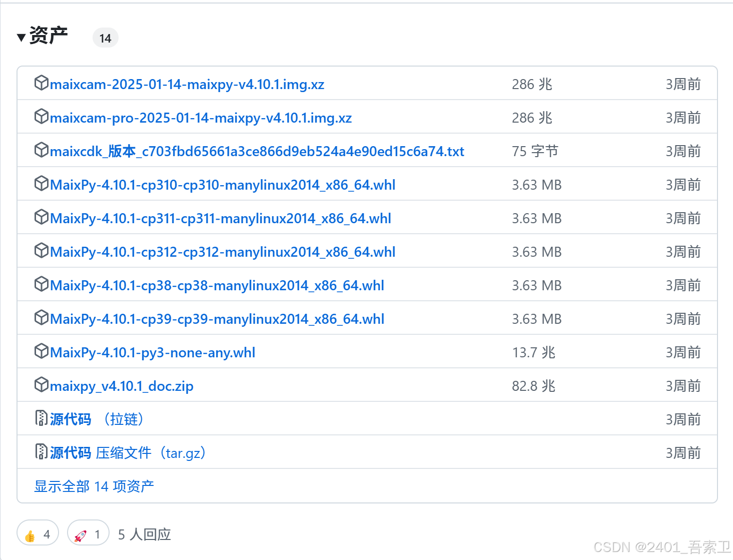This screenshot has height=560, width=733.
Task: Click package icon beside py3-none-any wheel
Action: (41, 351)
